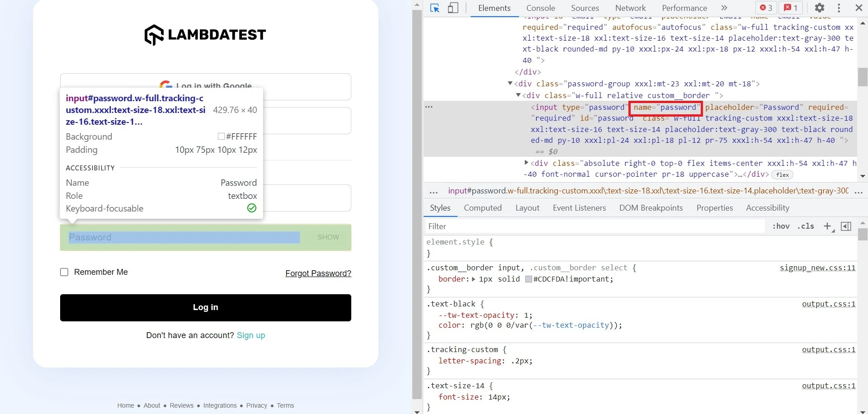Toggle the computed styles sidebar pane icon
868x414 pixels.
point(846,226)
